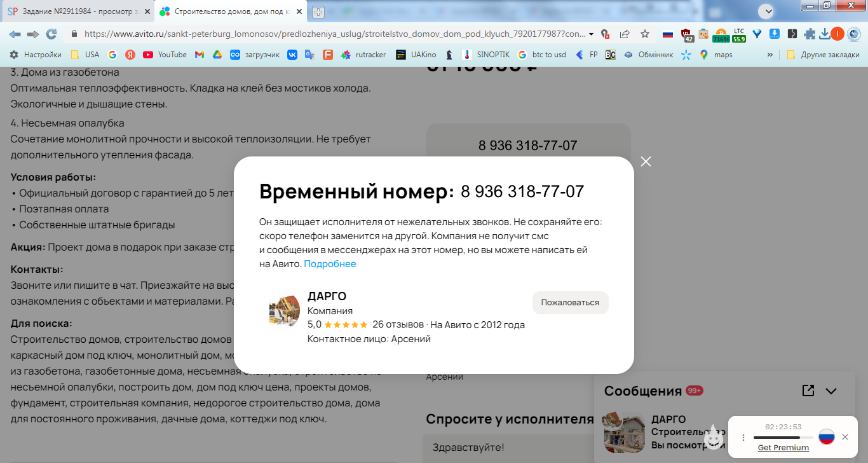Open the VK bookmark icon
The image size is (868, 463).
pyautogui.click(x=292, y=55)
